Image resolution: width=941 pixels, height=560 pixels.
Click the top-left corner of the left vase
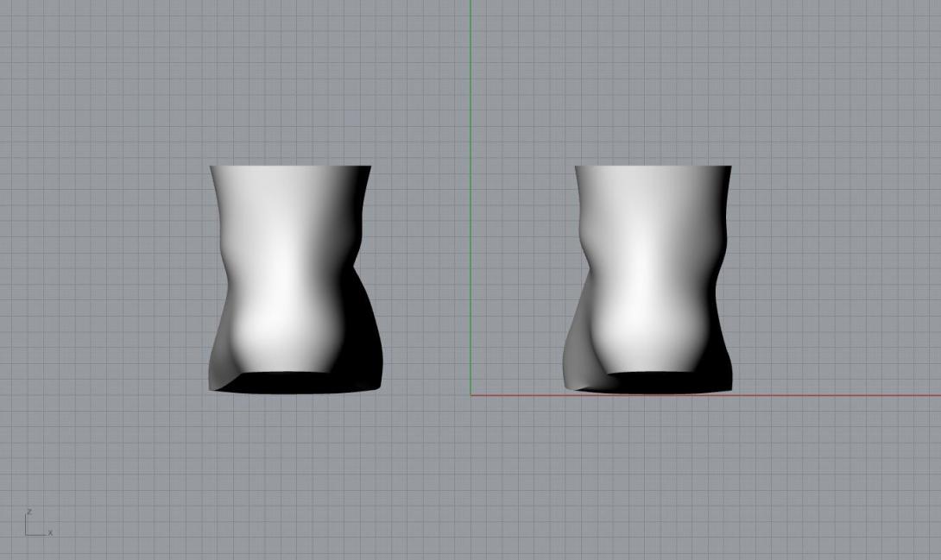(212, 167)
